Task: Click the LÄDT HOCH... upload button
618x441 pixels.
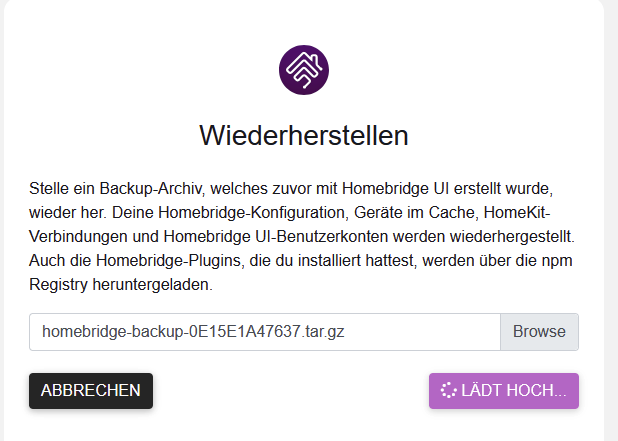Action: tap(504, 391)
